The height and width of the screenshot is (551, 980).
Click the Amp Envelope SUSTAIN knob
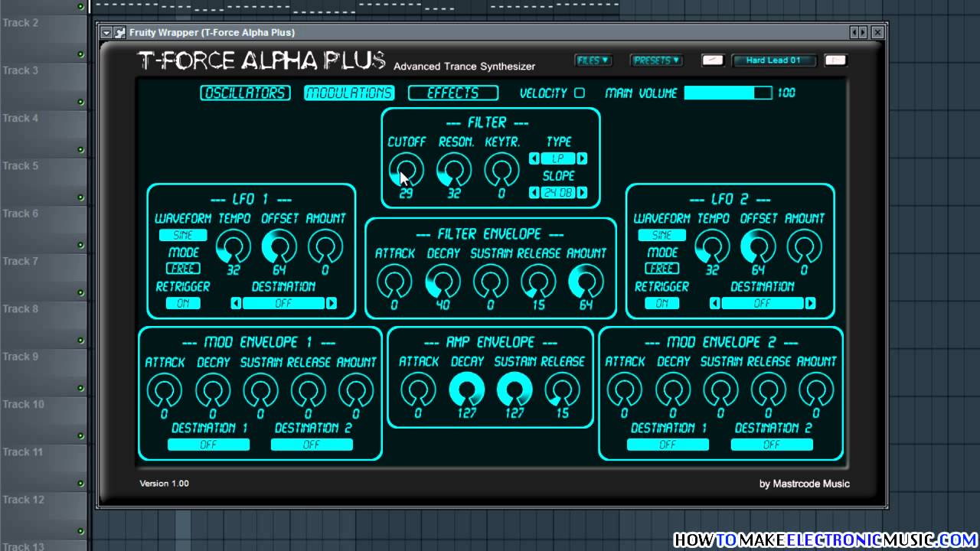514,390
